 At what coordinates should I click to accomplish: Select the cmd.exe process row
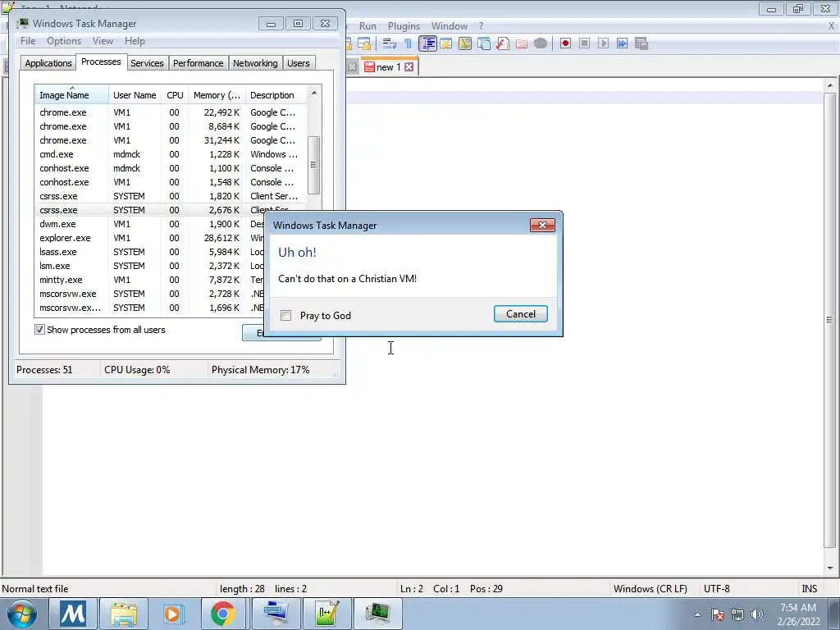tap(171, 154)
